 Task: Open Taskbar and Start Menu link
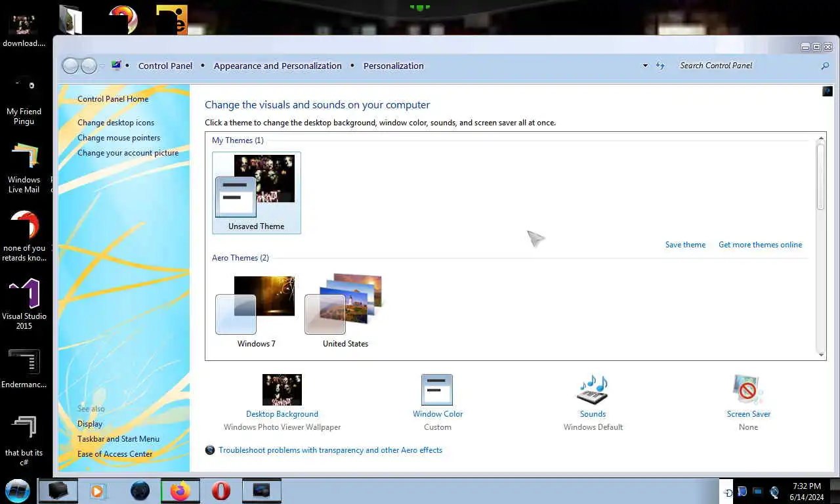tap(118, 439)
